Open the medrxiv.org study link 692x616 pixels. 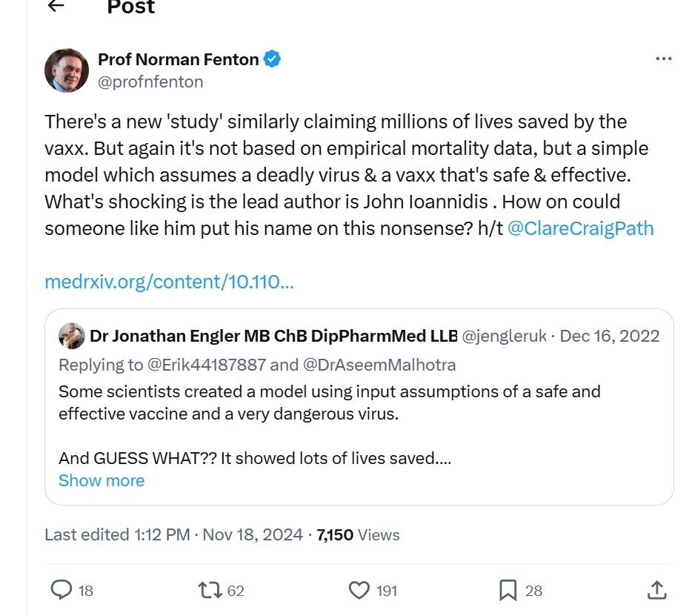169,282
